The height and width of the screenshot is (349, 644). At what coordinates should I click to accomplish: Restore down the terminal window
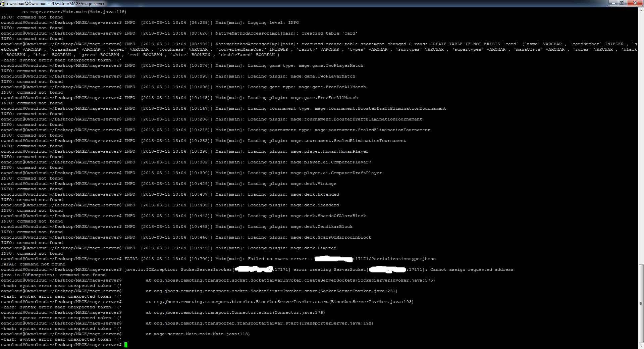click(x=622, y=3)
